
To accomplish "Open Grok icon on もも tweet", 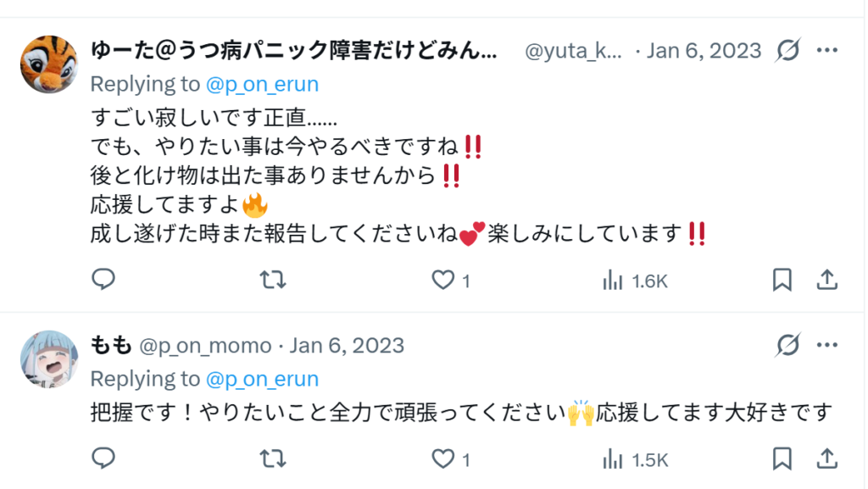I will click(x=787, y=345).
